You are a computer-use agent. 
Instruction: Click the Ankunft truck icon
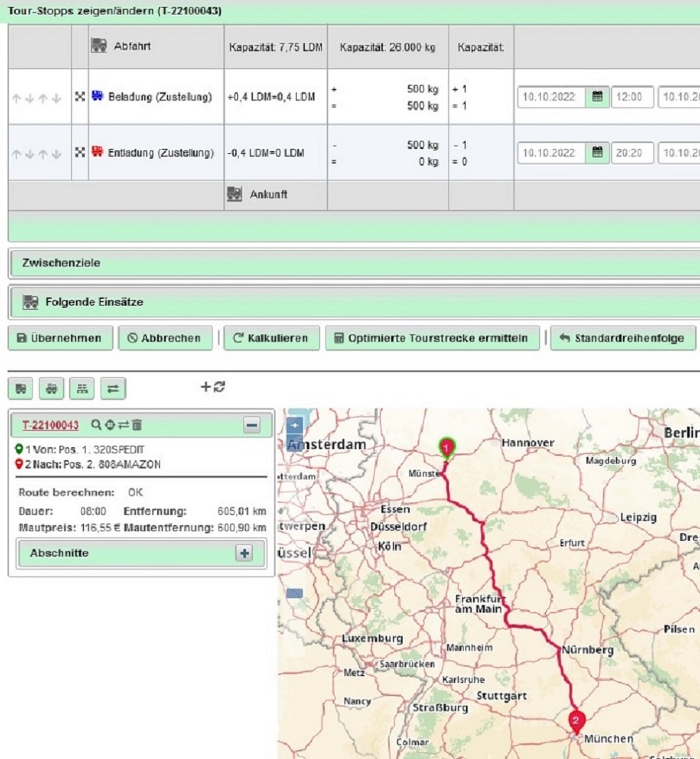tap(234, 194)
